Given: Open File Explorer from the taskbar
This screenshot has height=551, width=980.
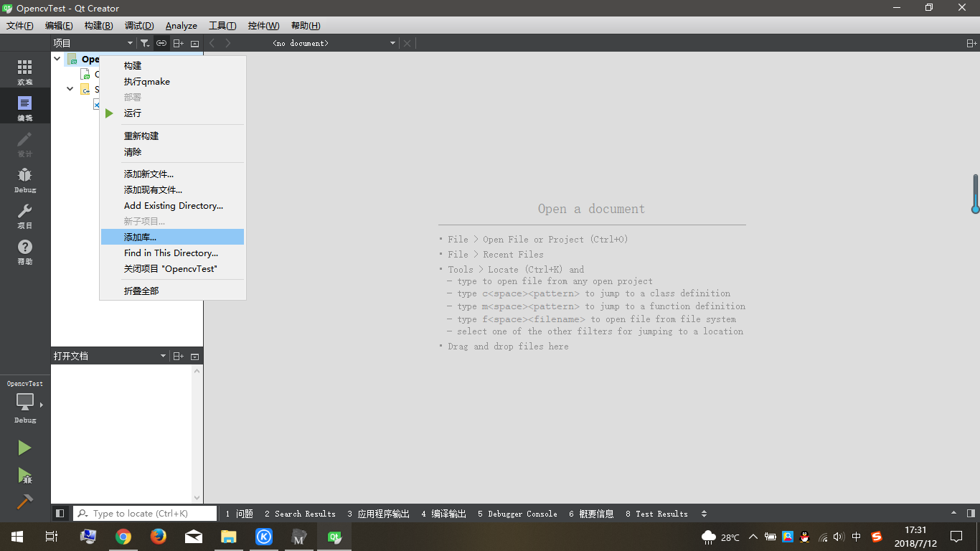Looking at the screenshot, I should [x=229, y=537].
